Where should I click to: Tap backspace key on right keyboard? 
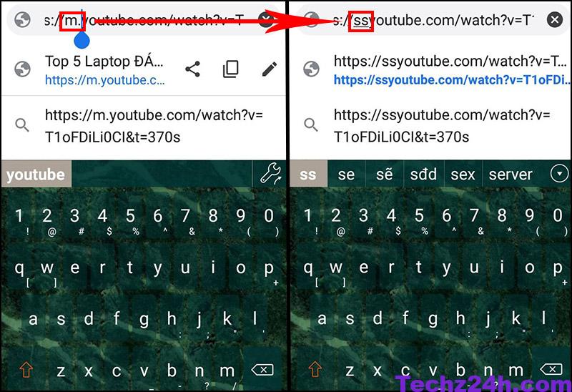point(551,369)
